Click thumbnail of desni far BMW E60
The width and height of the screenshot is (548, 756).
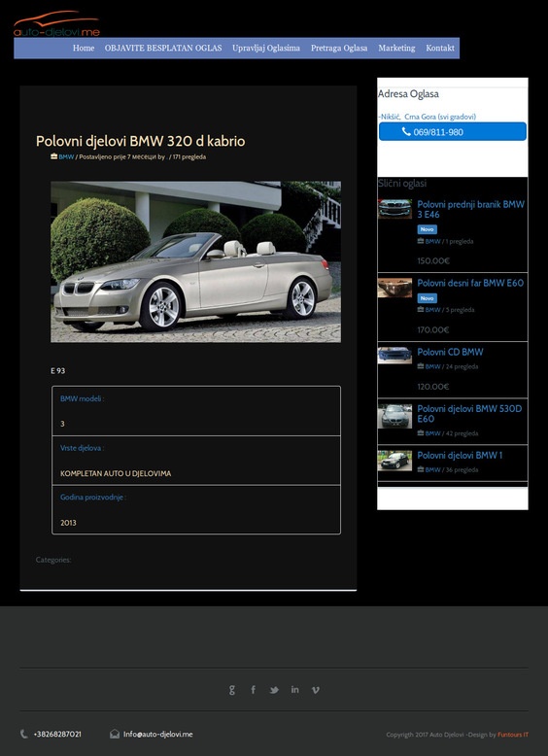(394, 288)
